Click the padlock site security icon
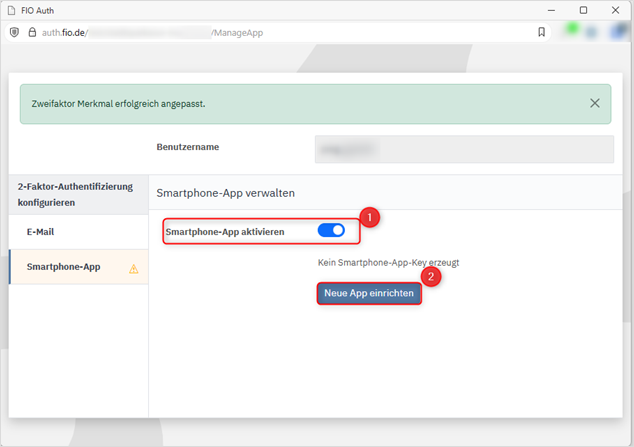This screenshot has height=447, width=634. point(30,32)
